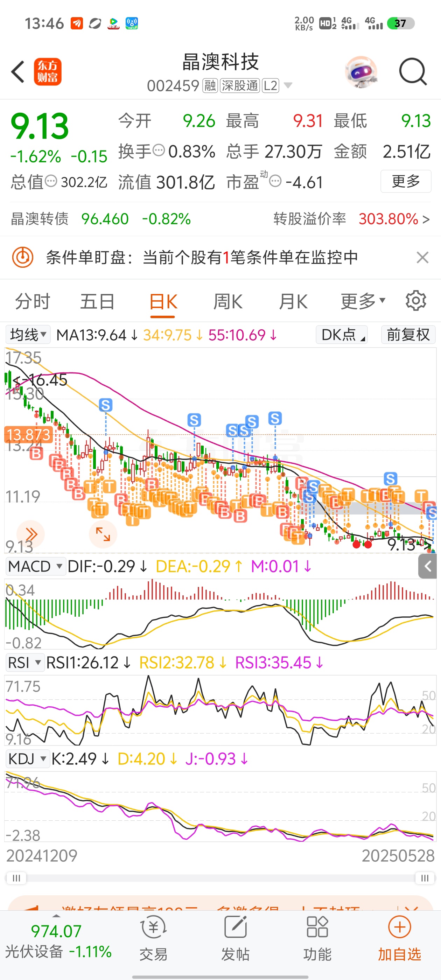The width and height of the screenshot is (441, 980).
Task: Collapse side panel gray arrow tab
Action: [x=428, y=566]
